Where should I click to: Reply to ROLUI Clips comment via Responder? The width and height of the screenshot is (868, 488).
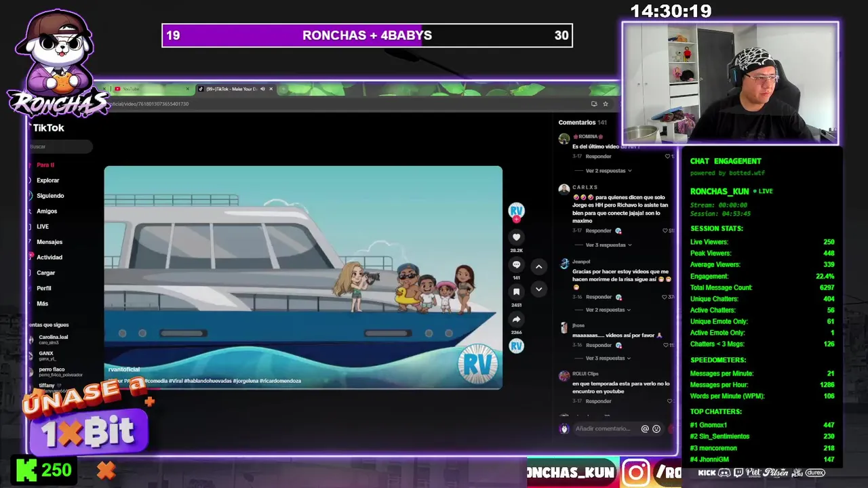point(598,401)
